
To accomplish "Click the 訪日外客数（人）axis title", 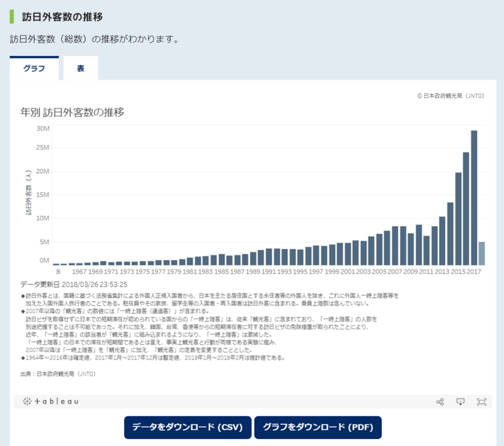I will (x=28, y=195).
